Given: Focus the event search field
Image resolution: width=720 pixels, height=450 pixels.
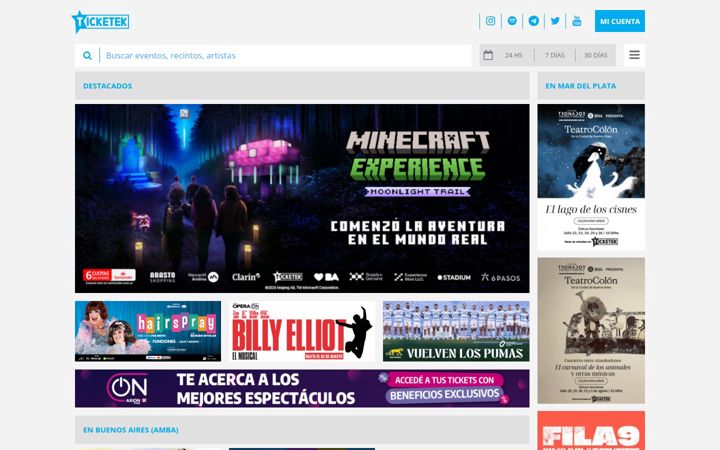Looking at the screenshot, I should point(286,56).
